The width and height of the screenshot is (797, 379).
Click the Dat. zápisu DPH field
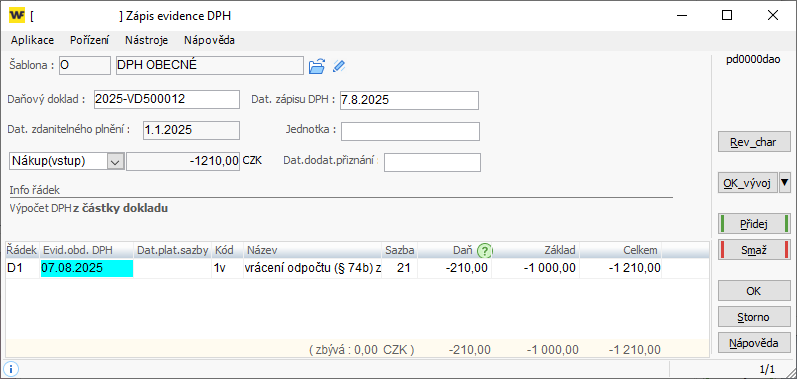tap(409, 100)
